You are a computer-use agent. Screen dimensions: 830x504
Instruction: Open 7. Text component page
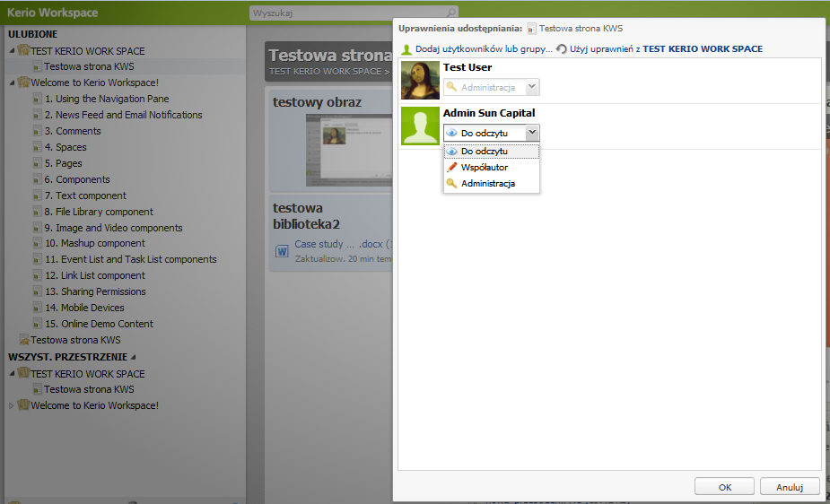click(x=85, y=196)
